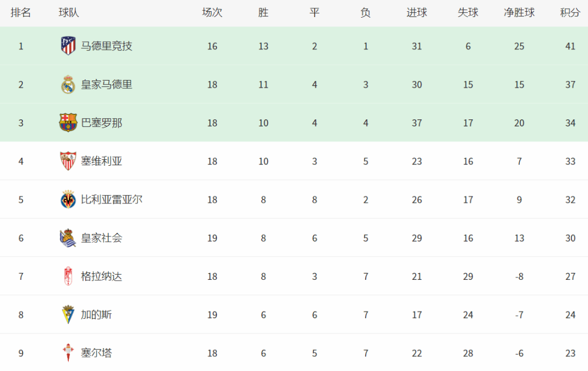588x371 pixels.
Task: Click the 排名 column header
Action: (x=21, y=13)
